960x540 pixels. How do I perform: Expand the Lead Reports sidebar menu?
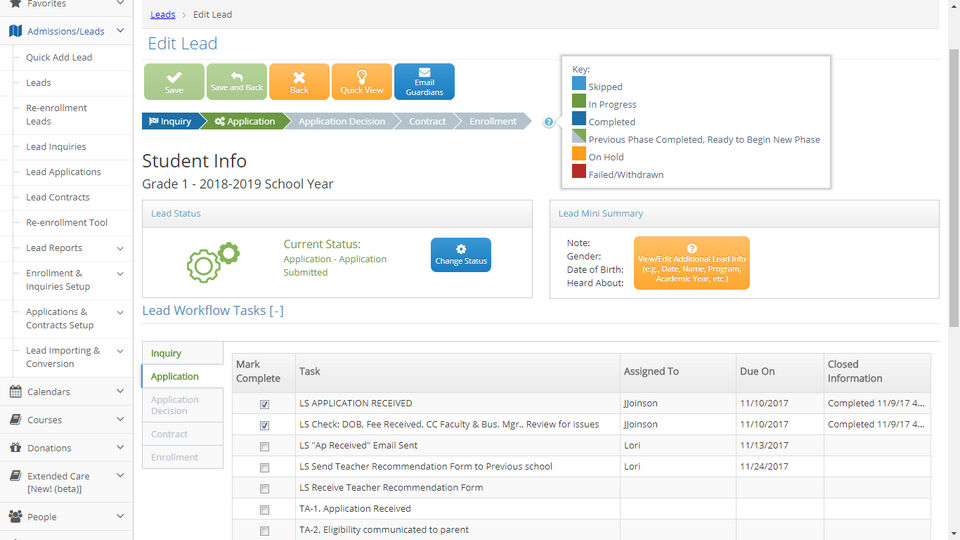(x=120, y=248)
